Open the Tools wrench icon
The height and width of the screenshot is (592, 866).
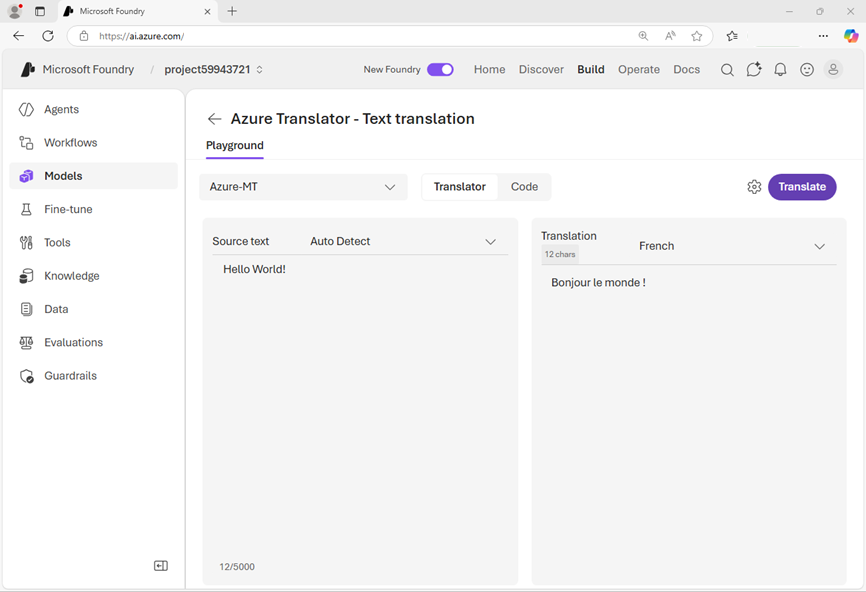coord(26,242)
